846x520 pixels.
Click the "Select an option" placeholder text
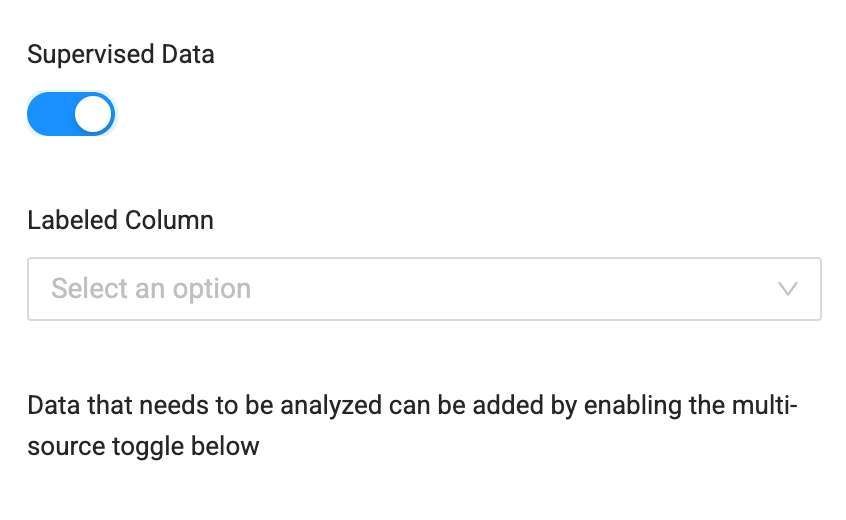(151, 289)
